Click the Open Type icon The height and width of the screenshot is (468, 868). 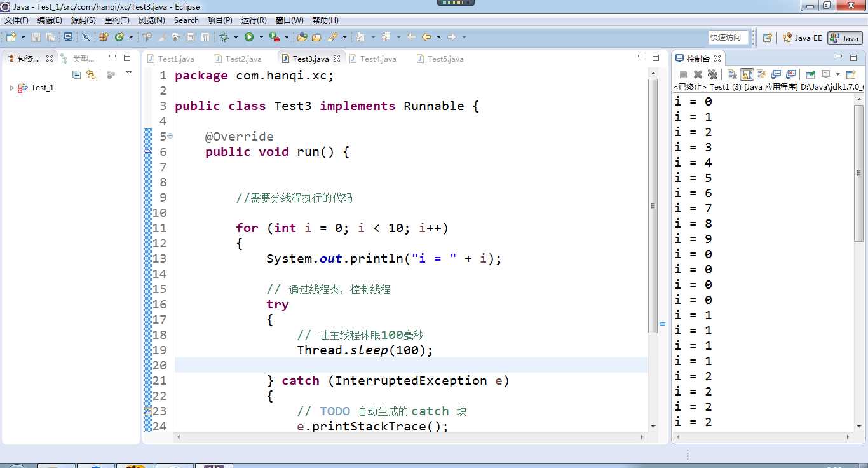[302, 38]
